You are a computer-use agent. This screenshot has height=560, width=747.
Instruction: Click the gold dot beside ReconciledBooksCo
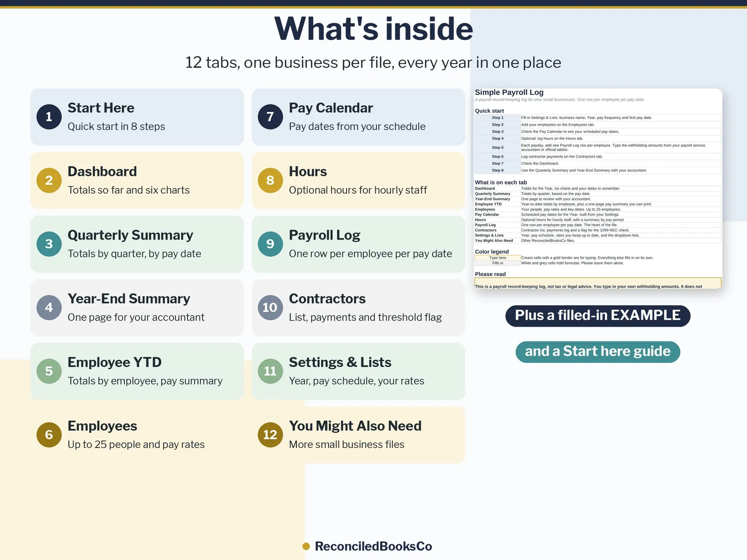point(306,546)
